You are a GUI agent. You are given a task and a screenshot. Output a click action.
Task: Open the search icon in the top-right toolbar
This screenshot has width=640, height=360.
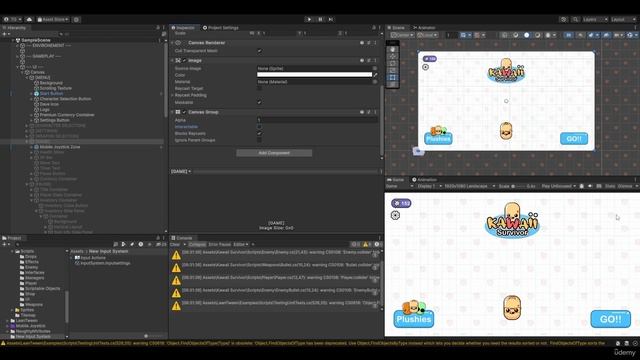(x=575, y=19)
